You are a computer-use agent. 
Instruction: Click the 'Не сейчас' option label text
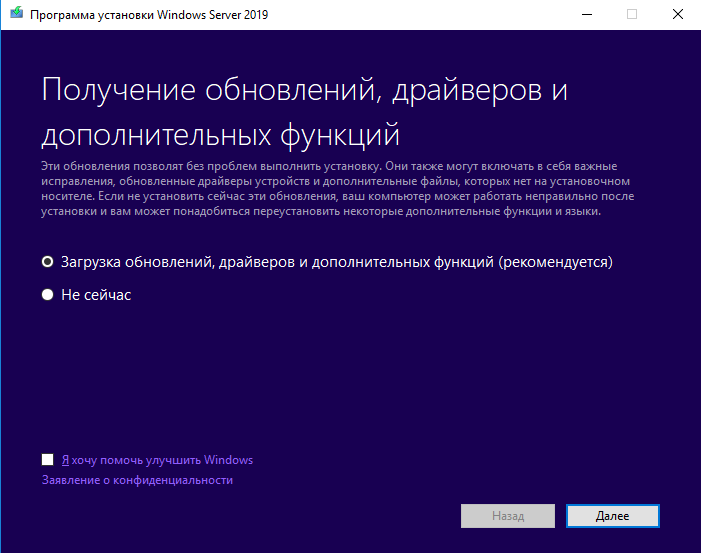(97, 295)
